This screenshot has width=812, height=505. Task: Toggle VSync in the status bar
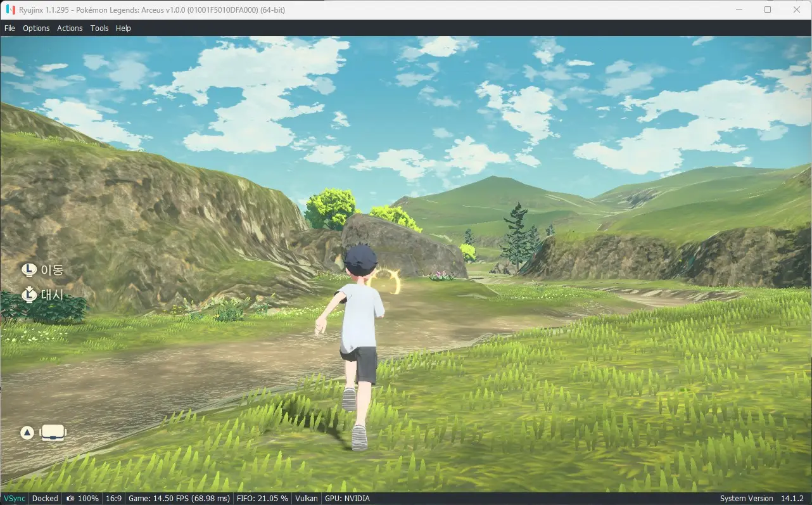[x=14, y=499]
